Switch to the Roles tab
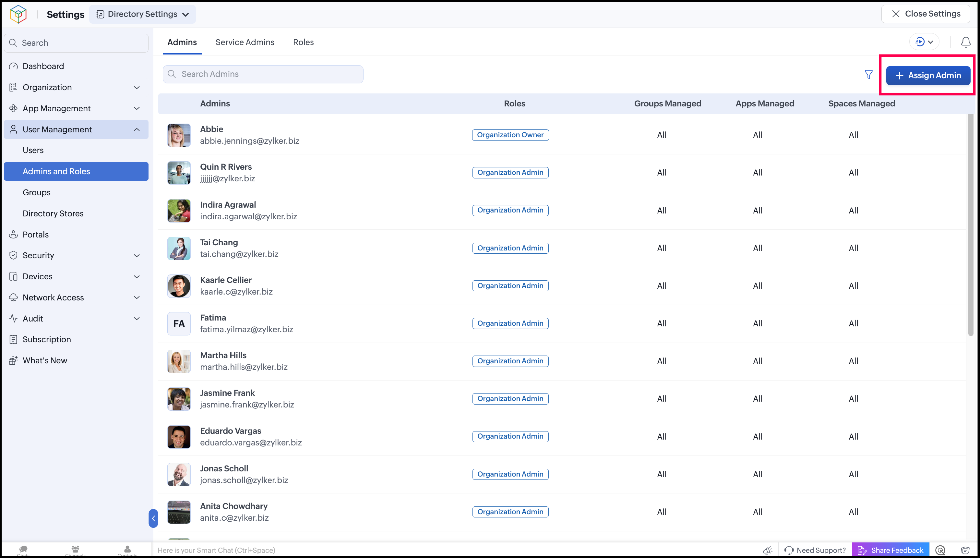This screenshot has height=558, width=980. (x=303, y=42)
